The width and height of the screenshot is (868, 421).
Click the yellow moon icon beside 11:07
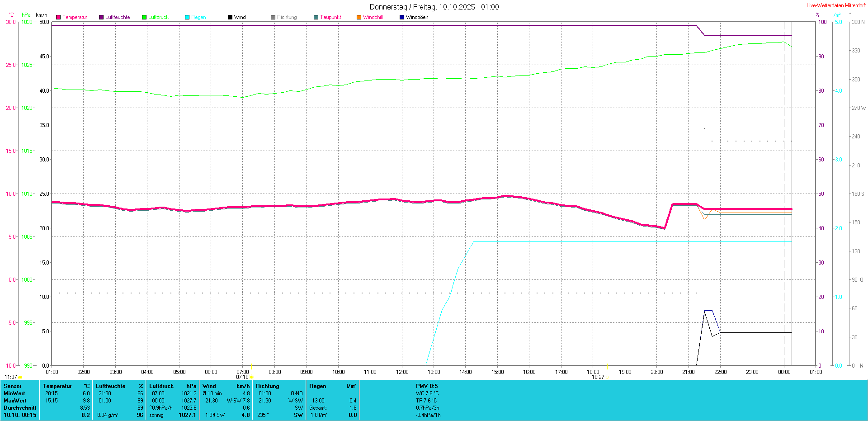(x=20, y=377)
